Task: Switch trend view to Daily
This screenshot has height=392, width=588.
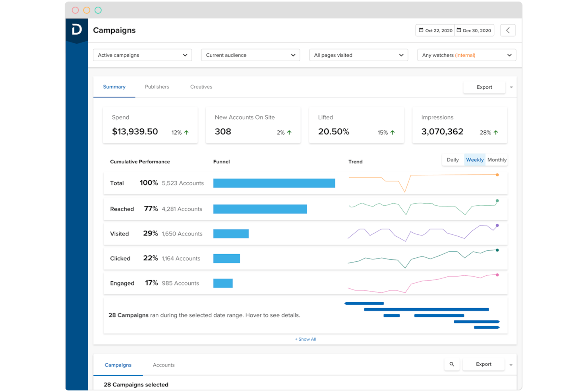Action: pos(453,160)
